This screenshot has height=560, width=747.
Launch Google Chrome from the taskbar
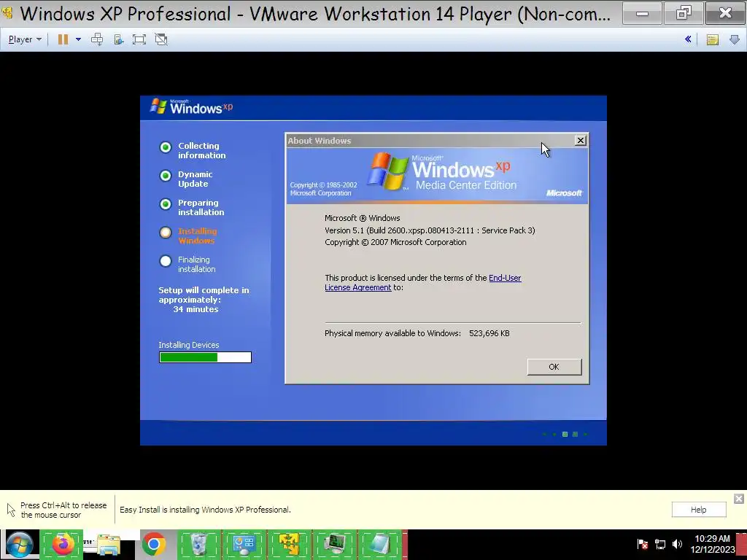tap(154, 544)
